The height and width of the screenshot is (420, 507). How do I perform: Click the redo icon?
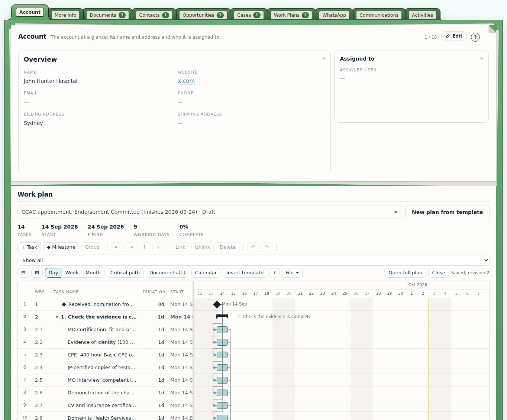click(x=267, y=247)
